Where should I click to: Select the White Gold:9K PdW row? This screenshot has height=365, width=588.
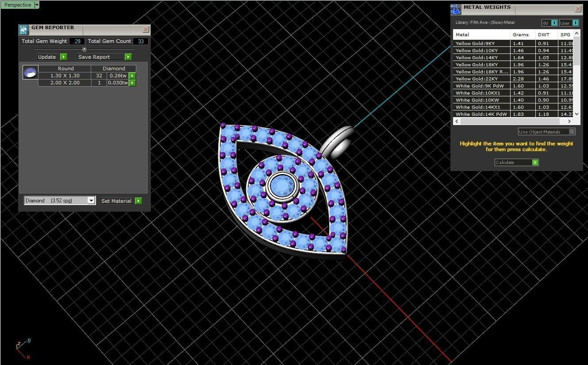[513, 86]
